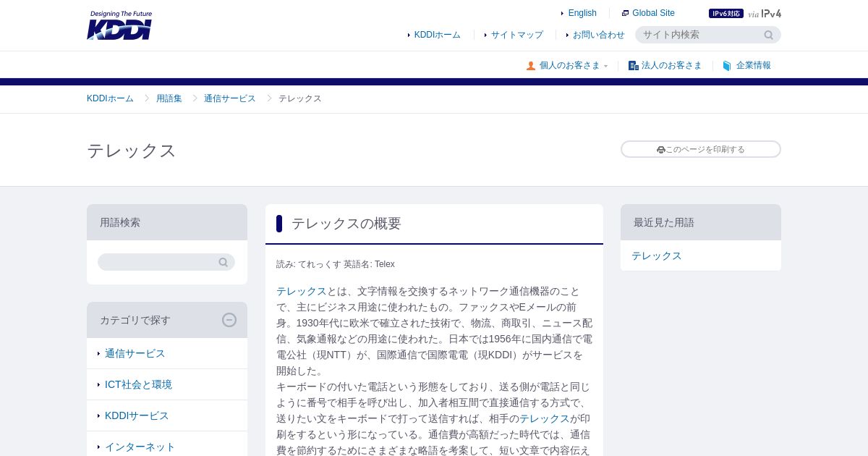868x456 pixels.
Task: Click KDDIホーム in the breadcrumb
Action: click(x=110, y=98)
